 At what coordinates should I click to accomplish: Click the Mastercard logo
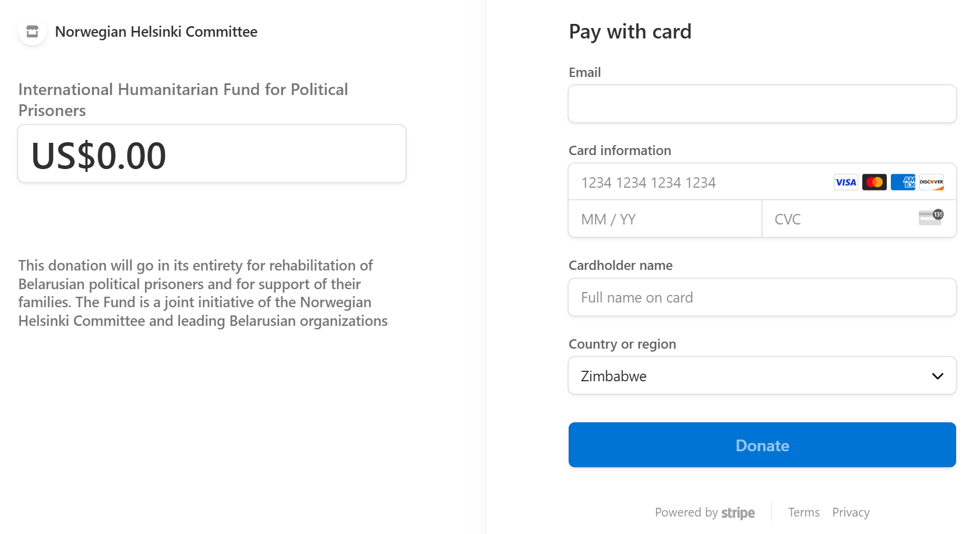pyautogui.click(x=874, y=182)
